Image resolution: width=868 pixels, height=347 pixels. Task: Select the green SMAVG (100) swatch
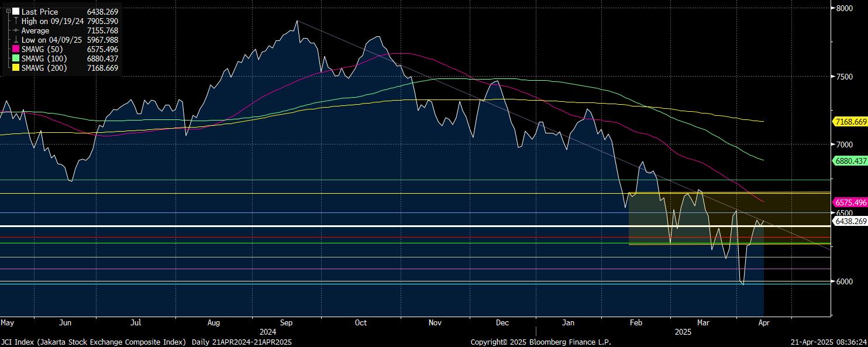[x=16, y=59]
